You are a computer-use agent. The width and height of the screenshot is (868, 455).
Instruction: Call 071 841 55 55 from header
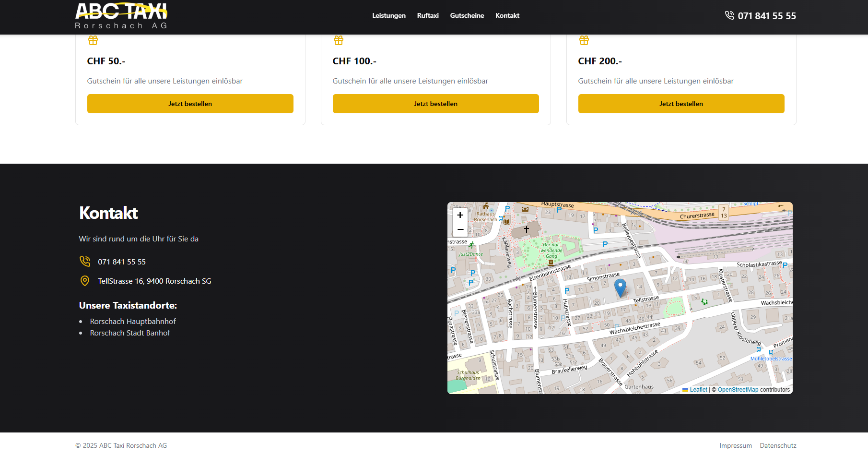click(x=766, y=16)
